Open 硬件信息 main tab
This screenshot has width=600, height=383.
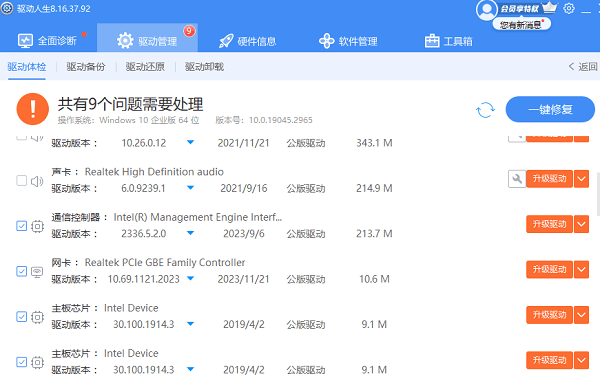[x=247, y=41]
